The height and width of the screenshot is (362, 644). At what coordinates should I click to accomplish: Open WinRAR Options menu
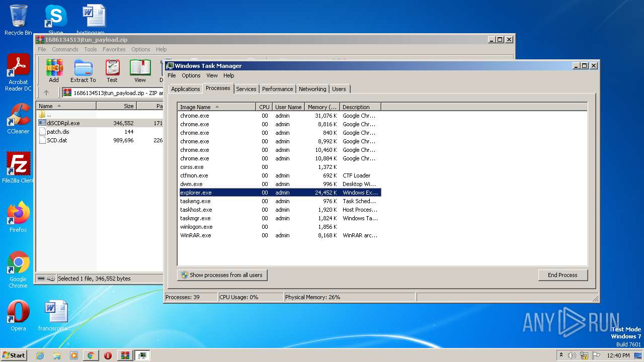coord(141,49)
